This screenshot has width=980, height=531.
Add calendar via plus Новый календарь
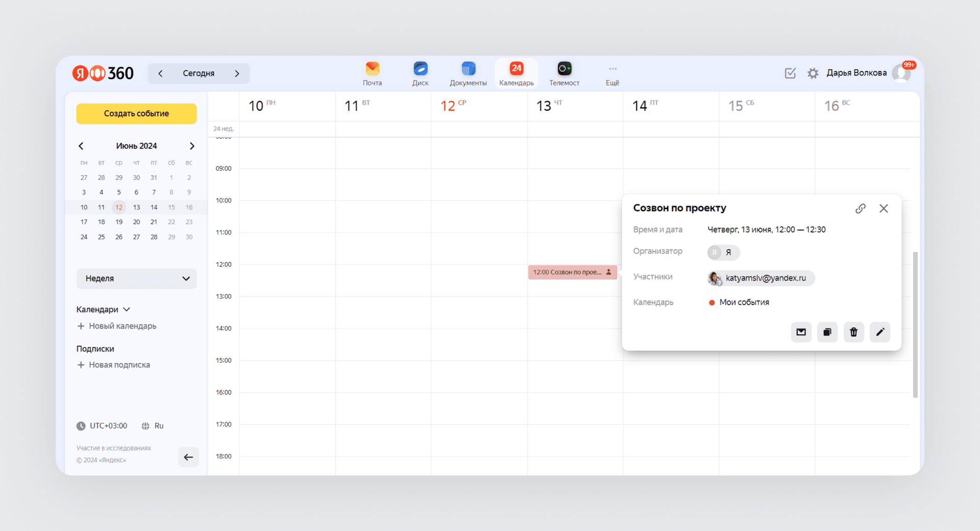click(116, 326)
